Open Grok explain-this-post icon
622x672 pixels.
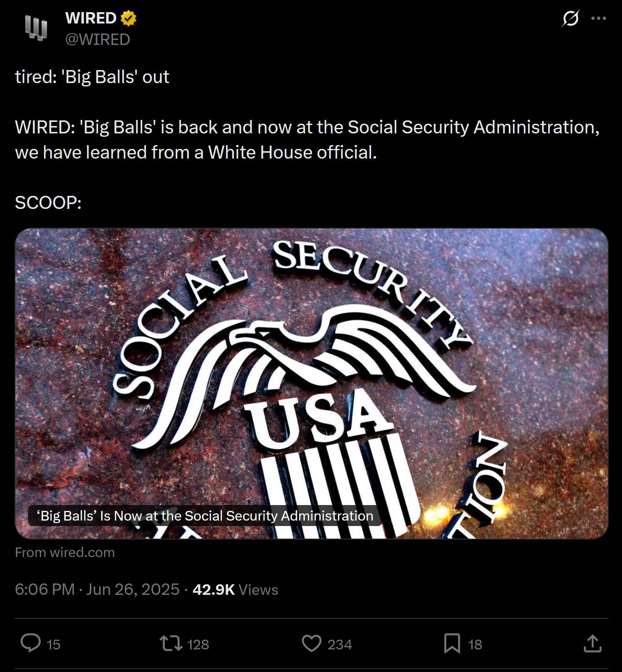[x=570, y=18]
